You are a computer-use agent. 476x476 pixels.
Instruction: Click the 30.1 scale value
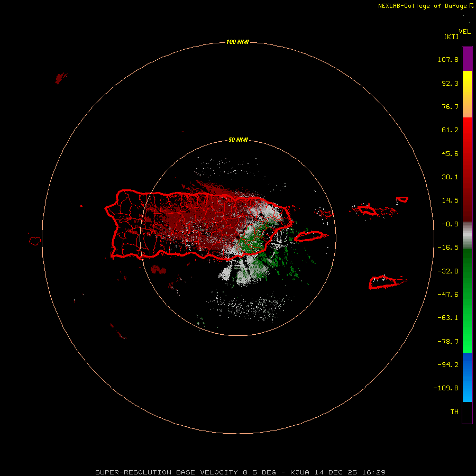click(450, 177)
